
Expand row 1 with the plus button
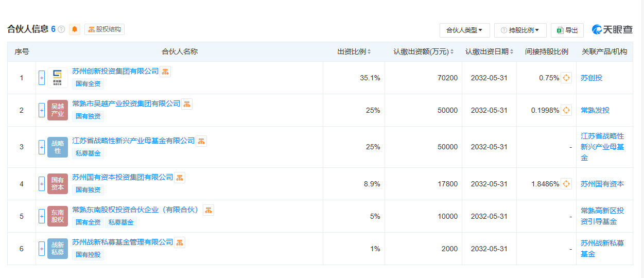tap(42, 78)
